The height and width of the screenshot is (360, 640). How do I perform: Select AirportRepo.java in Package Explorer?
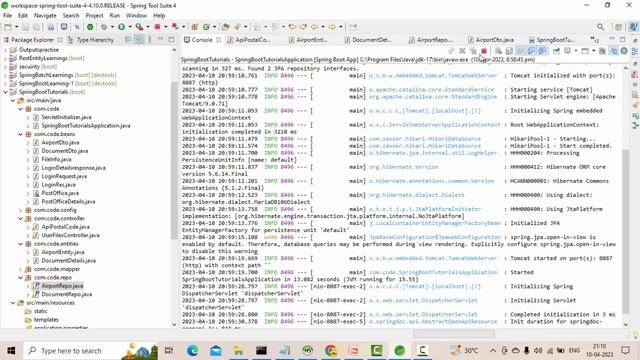tap(62, 286)
